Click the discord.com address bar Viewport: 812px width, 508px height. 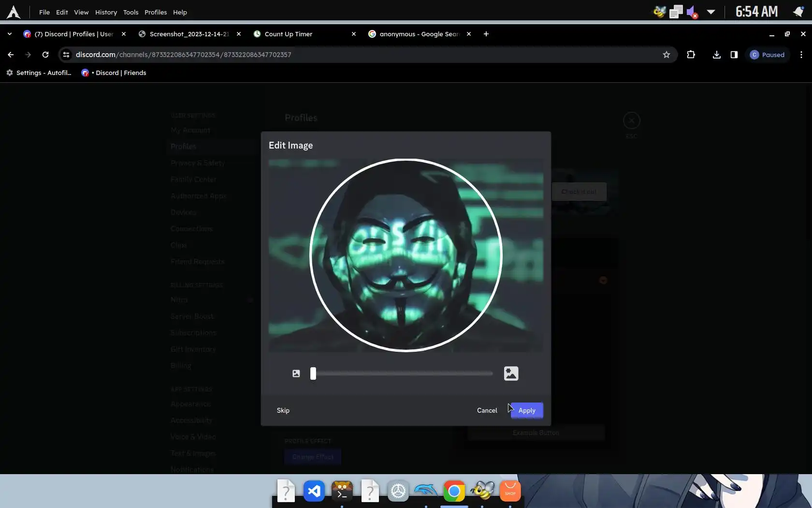coord(367,55)
